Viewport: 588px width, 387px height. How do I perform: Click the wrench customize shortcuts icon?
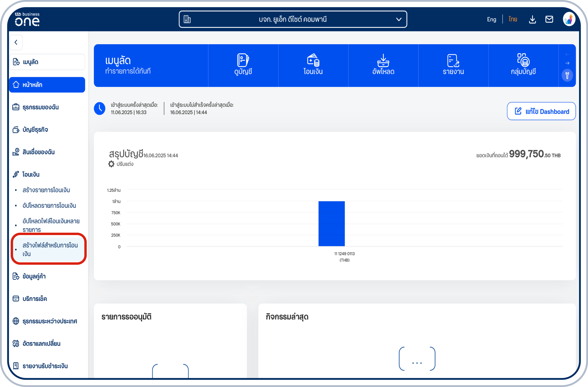pos(567,75)
